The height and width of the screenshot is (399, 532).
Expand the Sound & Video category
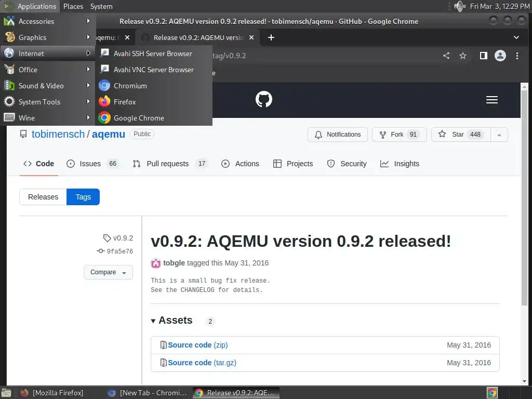[47, 86]
